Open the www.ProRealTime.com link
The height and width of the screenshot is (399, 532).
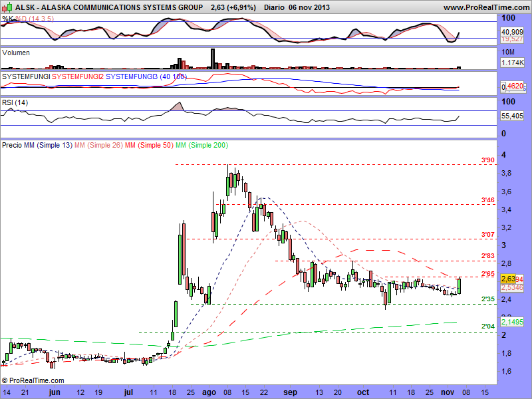[x=487, y=7]
